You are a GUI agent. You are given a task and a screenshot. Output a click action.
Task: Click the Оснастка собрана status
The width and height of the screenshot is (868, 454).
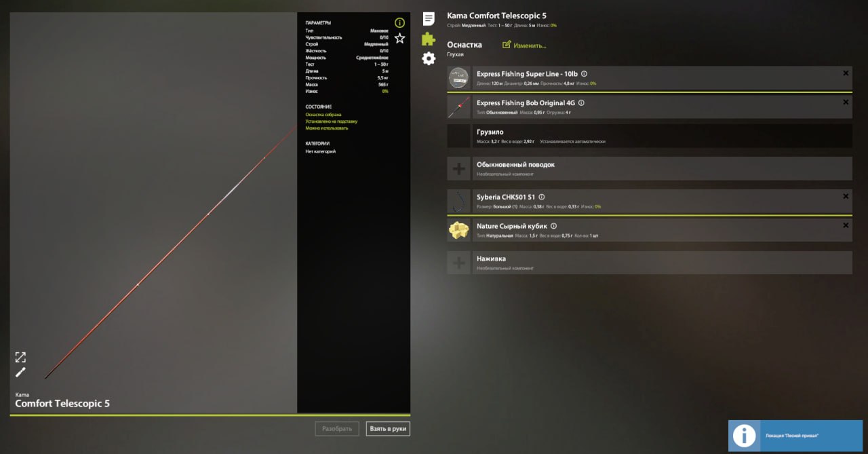323,115
